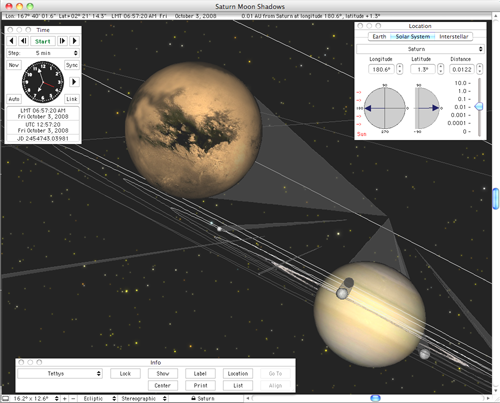The height and width of the screenshot is (403, 500).
Task: Click the Print button
Action: (200, 385)
